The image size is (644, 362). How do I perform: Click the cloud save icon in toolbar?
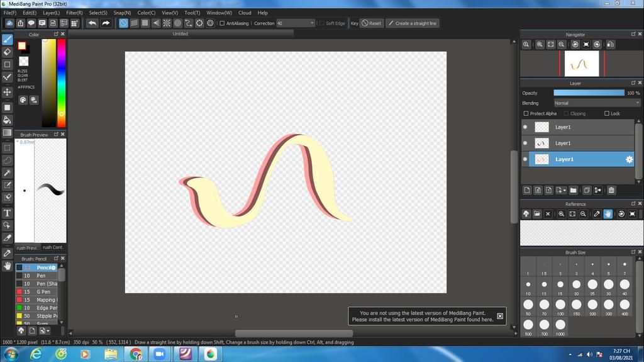click(9, 23)
